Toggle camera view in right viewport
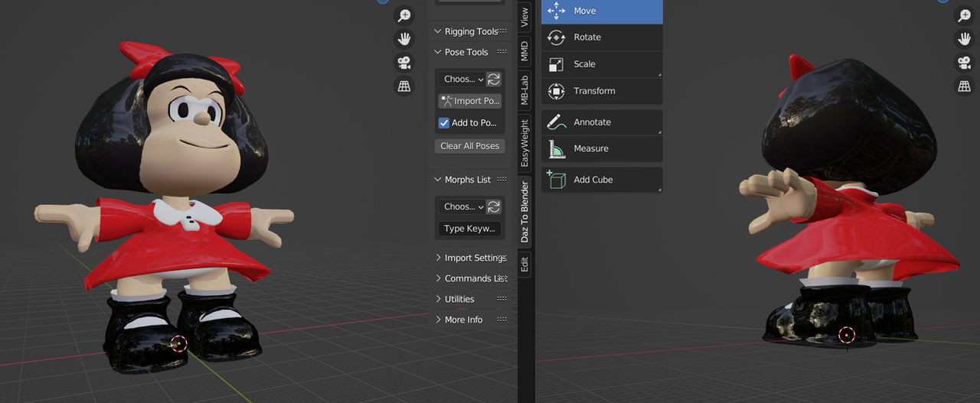Image resolution: width=980 pixels, height=403 pixels. point(964,63)
